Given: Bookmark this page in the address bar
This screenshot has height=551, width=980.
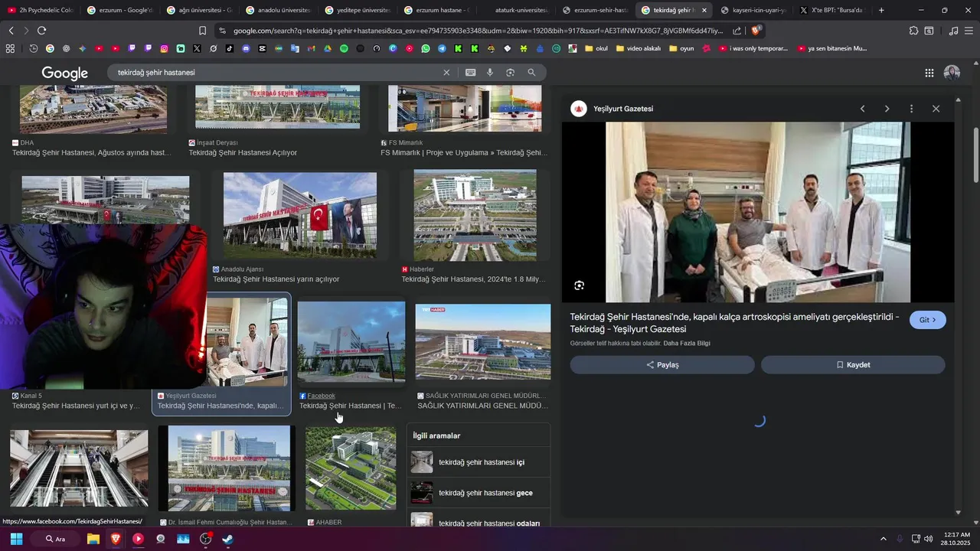Looking at the screenshot, I should 202,31.
